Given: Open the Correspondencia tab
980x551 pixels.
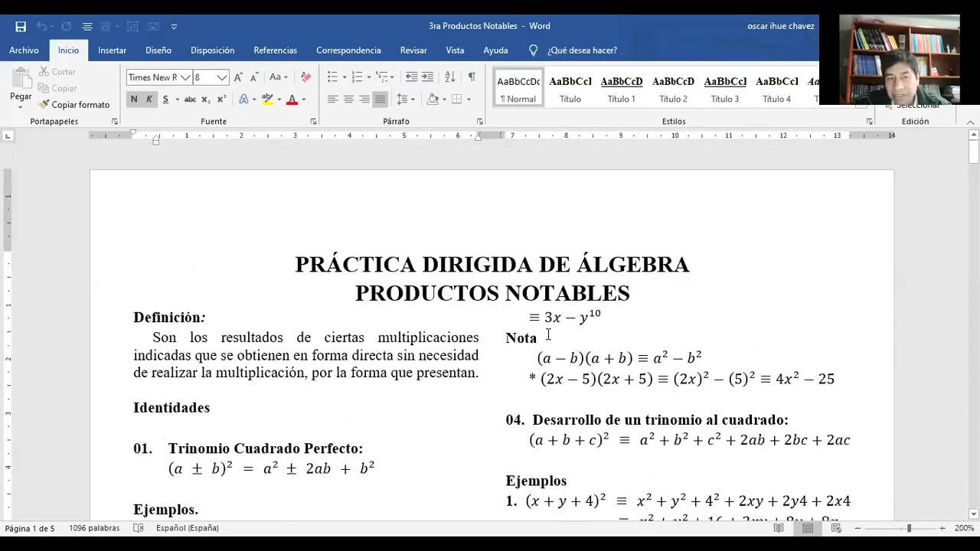Looking at the screenshot, I should coord(348,51).
